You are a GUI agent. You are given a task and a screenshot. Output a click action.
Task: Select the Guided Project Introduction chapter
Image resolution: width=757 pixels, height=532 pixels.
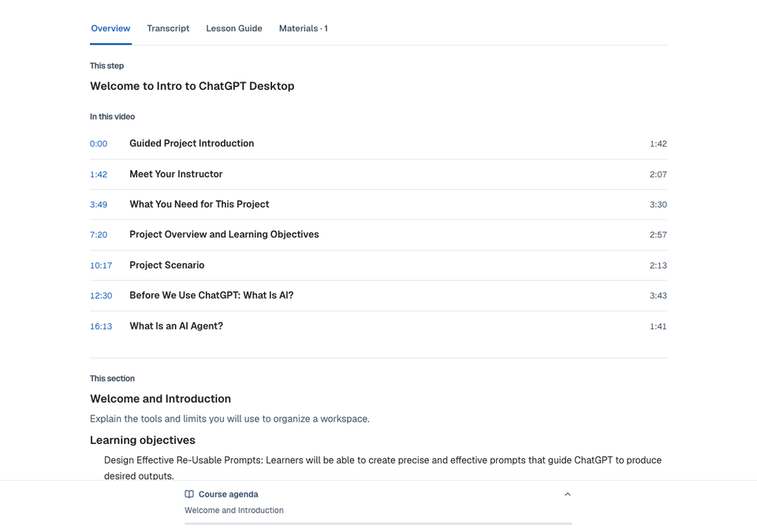pyautogui.click(x=192, y=143)
